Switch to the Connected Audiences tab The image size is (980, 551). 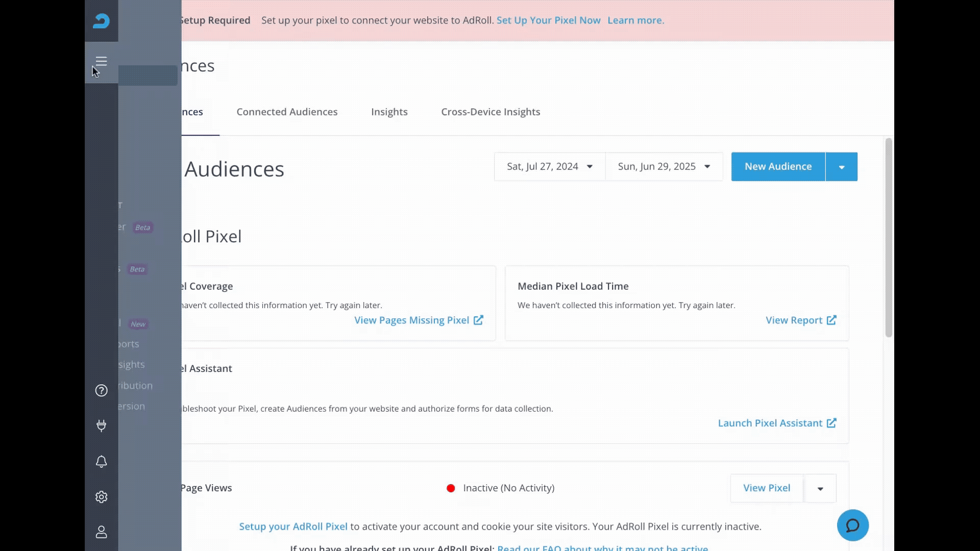point(287,112)
